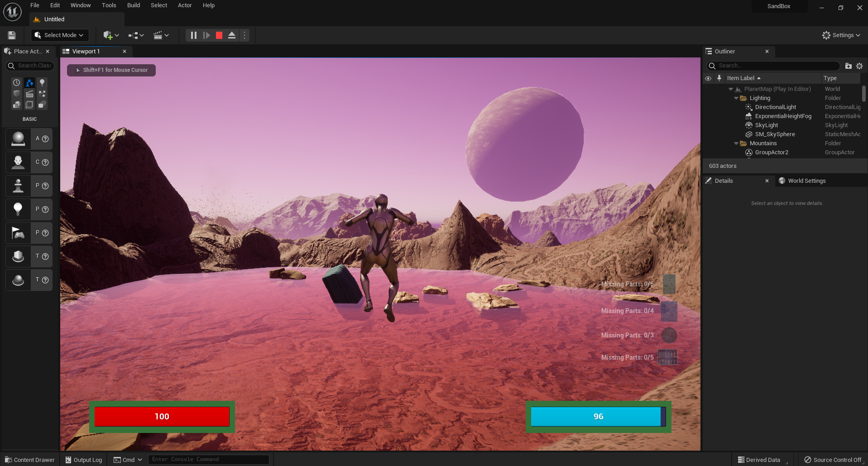Open the Cinematics clapperboard dropdown
This screenshot has width=868, height=466.
(161, 35)
